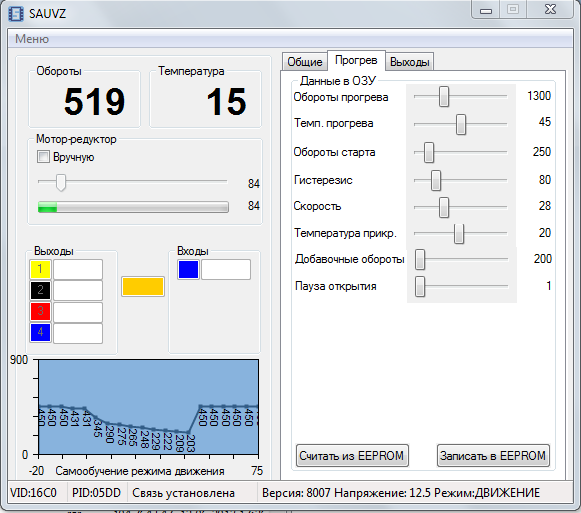Select the Прогрев tab
581x513 pixels.
click(x=356, y=60)
